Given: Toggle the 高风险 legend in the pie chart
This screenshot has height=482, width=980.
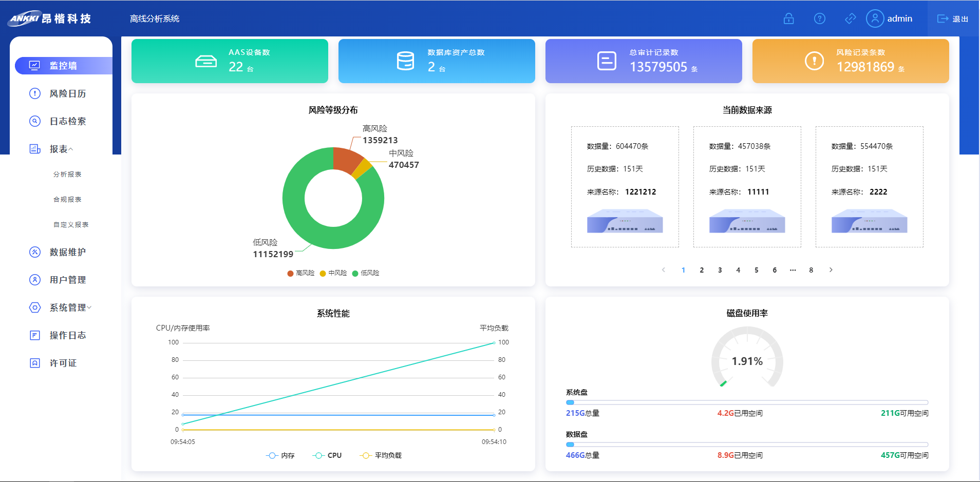Looking at the screenshot, I should pyautogui.click(x=301, y=273).
